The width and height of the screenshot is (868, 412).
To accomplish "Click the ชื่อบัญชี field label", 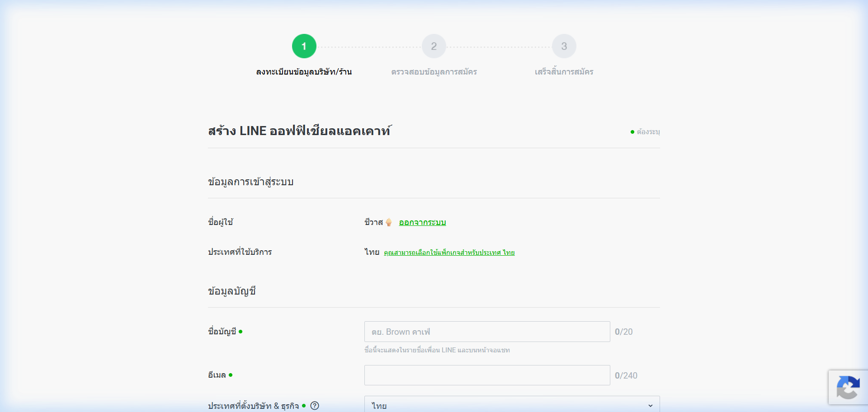I will 222,331.
